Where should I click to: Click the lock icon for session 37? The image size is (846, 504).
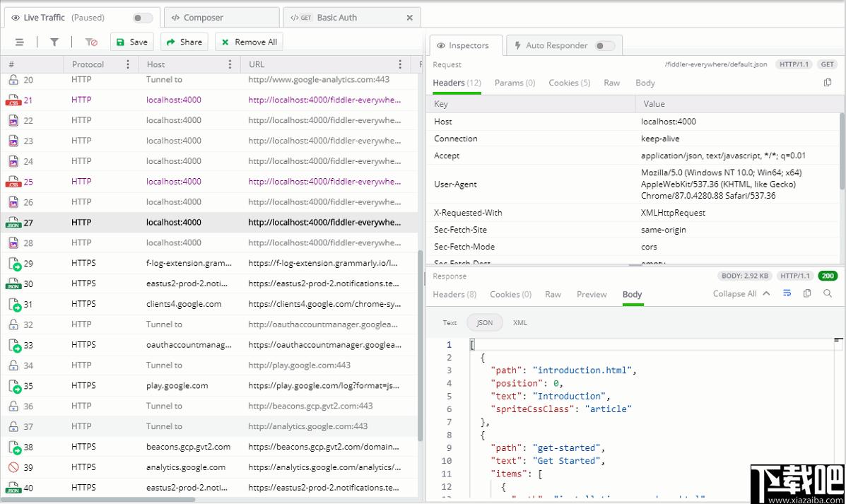tap(13, 426)
